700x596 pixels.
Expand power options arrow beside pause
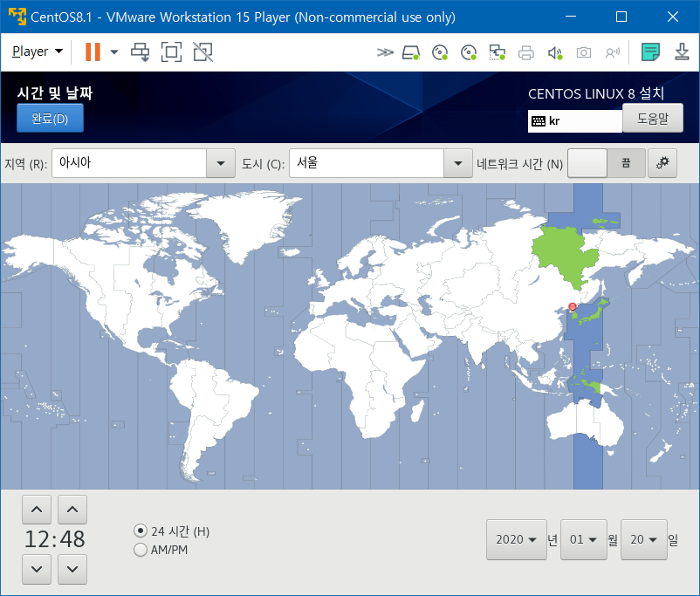[x=114, y=51]
